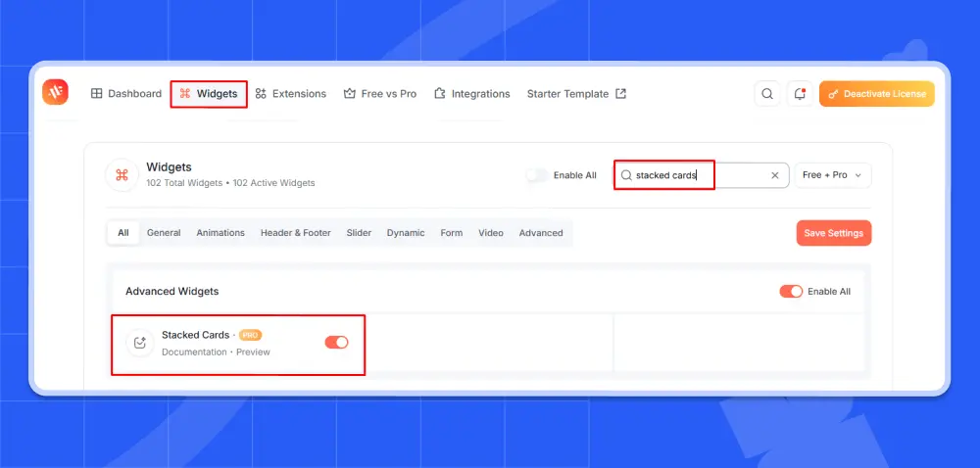
Task: Open notifications bell icon
Action: 800,94
